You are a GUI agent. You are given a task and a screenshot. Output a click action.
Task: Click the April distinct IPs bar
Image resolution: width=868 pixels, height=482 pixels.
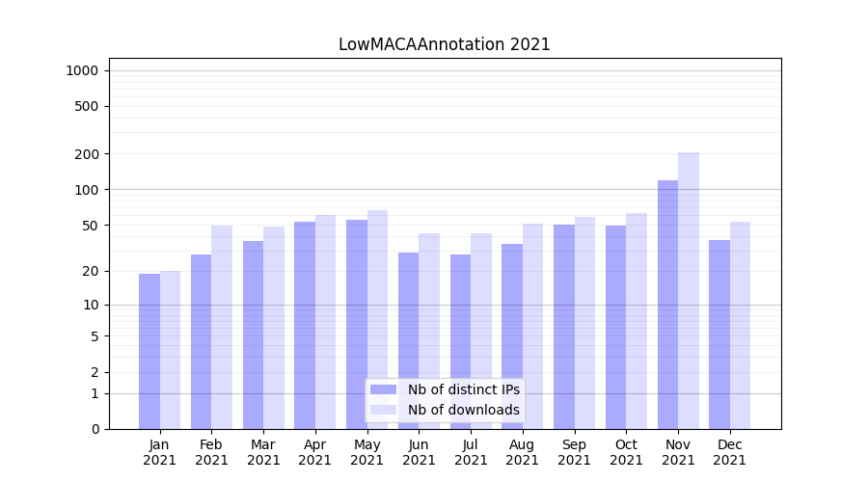click(x=305, y=325)
